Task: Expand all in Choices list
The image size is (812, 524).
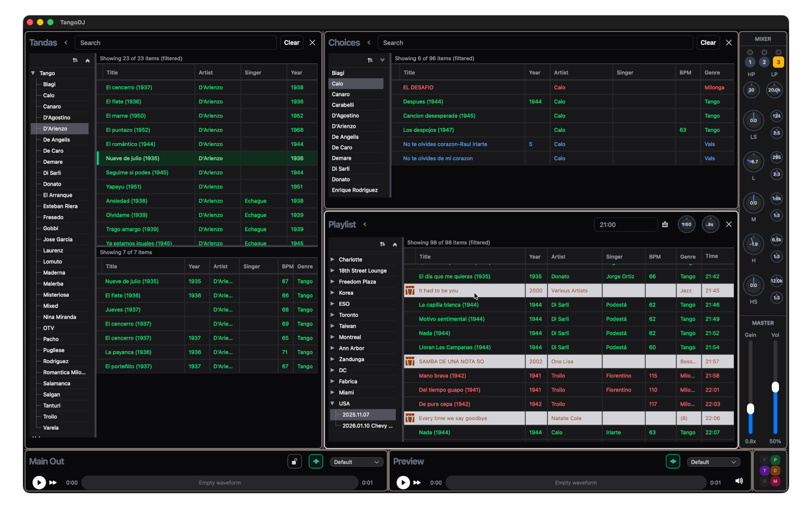Action: click(x=383, y=60)
